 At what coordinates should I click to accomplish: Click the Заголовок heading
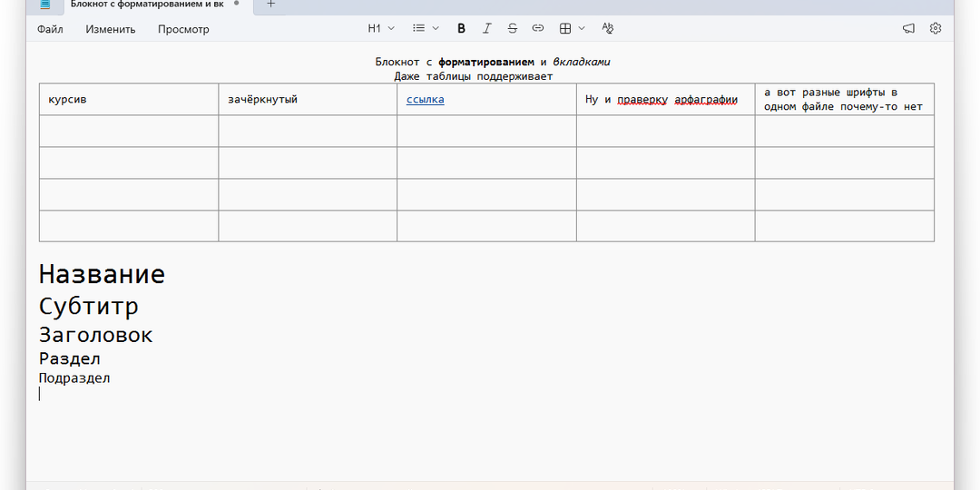[95, 335]
